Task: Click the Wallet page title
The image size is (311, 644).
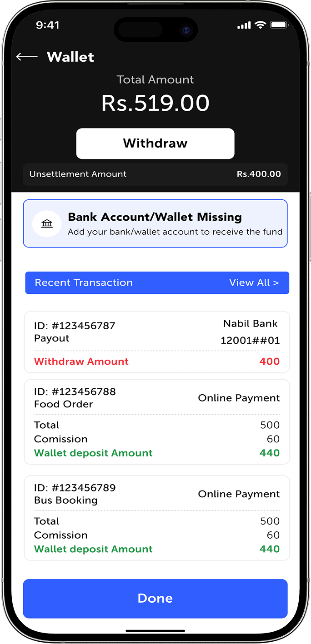Action: point(70,57)
